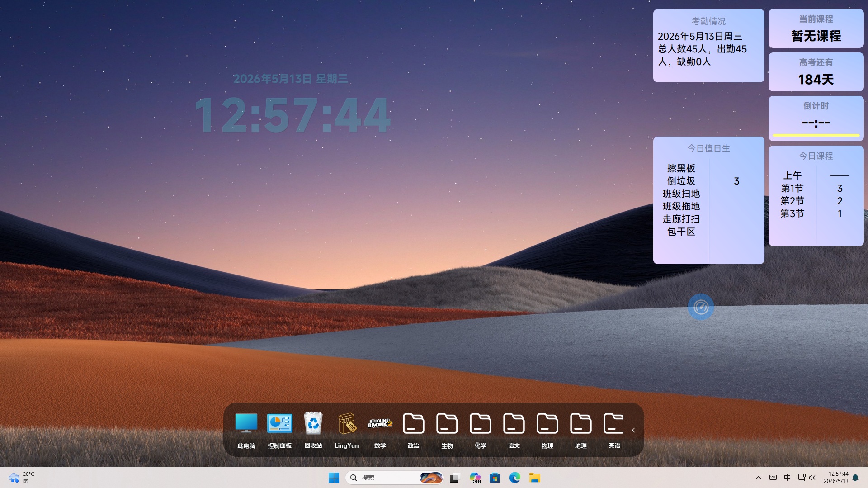The image size is (868, 488).
Task: Open 控制面板 from the dock
Action: (279, 430)
